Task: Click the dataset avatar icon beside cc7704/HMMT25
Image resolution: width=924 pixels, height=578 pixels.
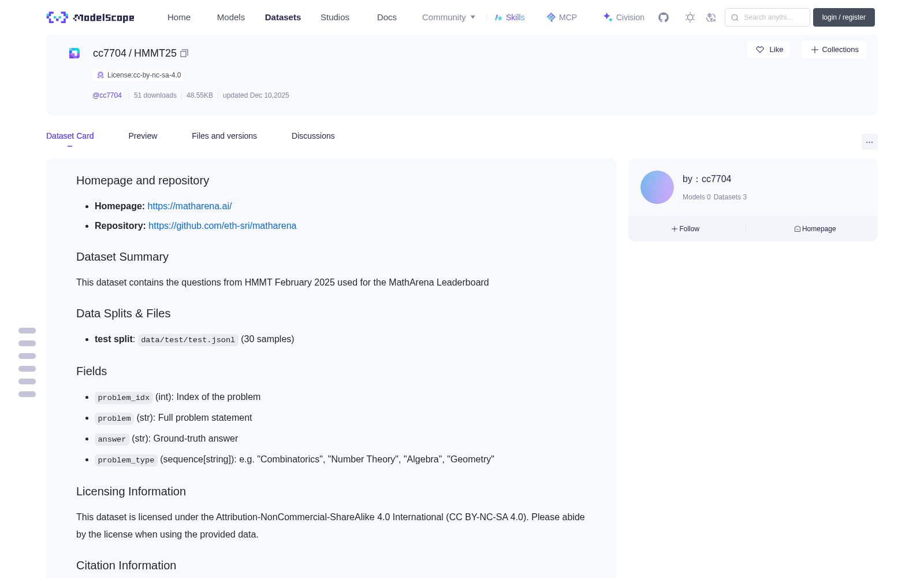Action: click(74, 53)
